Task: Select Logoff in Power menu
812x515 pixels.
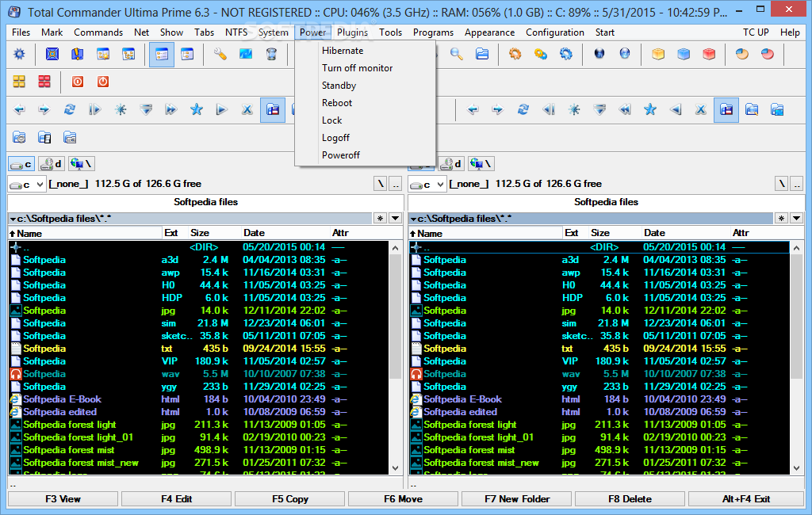Action: click(335, 138)
